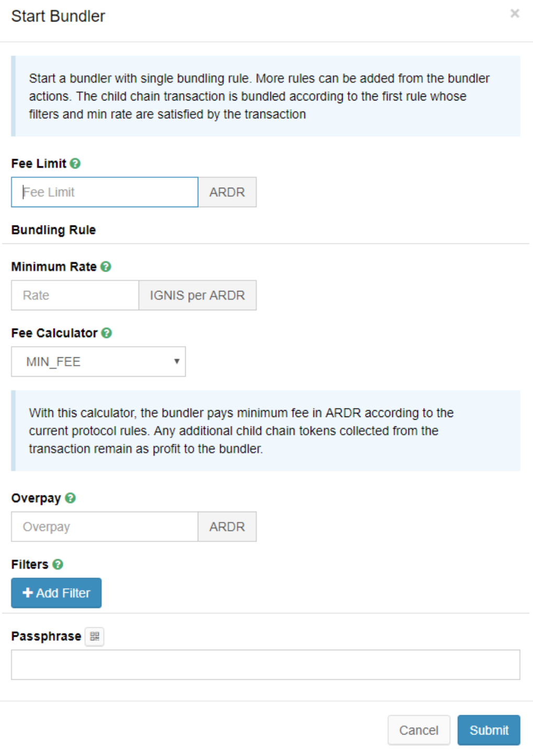Click into the Minimum Rate input box

click(x=75, y=295)
